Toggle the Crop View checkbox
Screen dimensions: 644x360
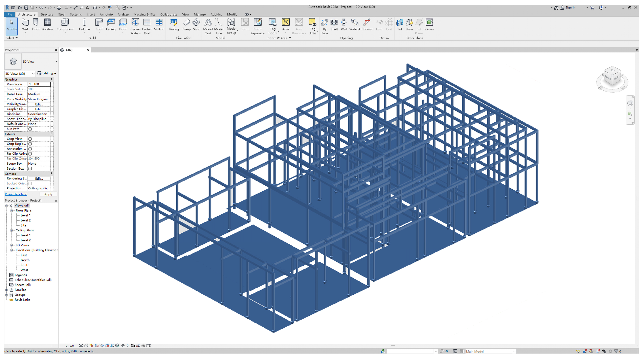point(30,139)
